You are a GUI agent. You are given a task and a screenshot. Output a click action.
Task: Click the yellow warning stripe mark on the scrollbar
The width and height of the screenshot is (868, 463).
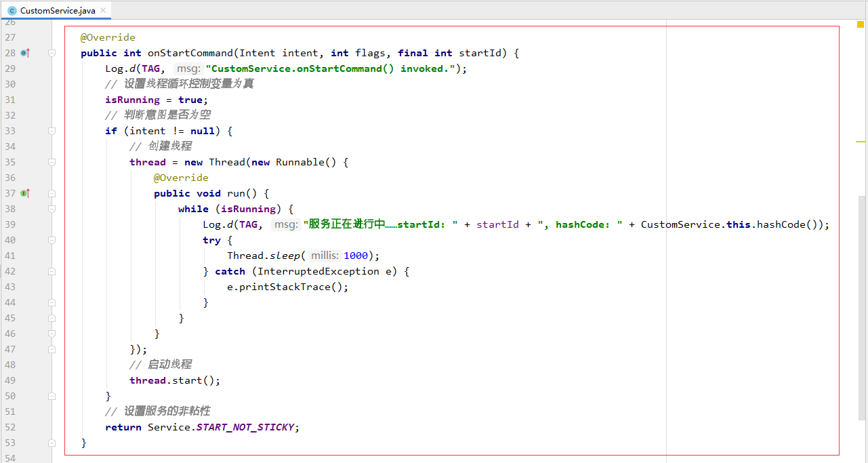click(861, 141)
